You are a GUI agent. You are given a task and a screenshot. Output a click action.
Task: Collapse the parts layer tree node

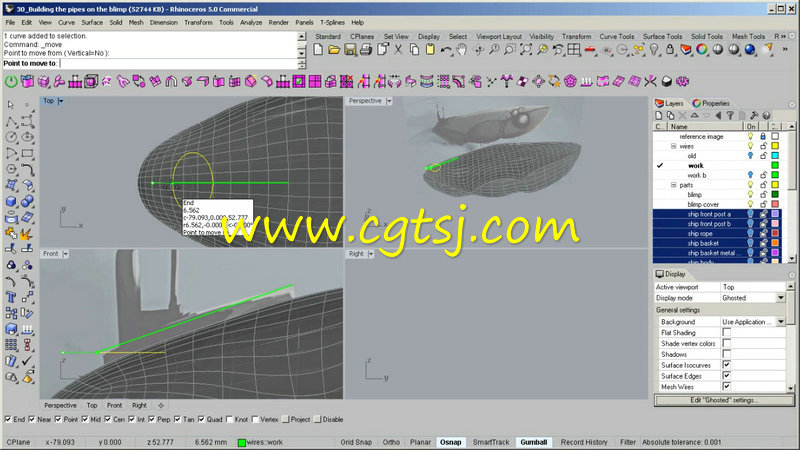(x=673, y=185)
